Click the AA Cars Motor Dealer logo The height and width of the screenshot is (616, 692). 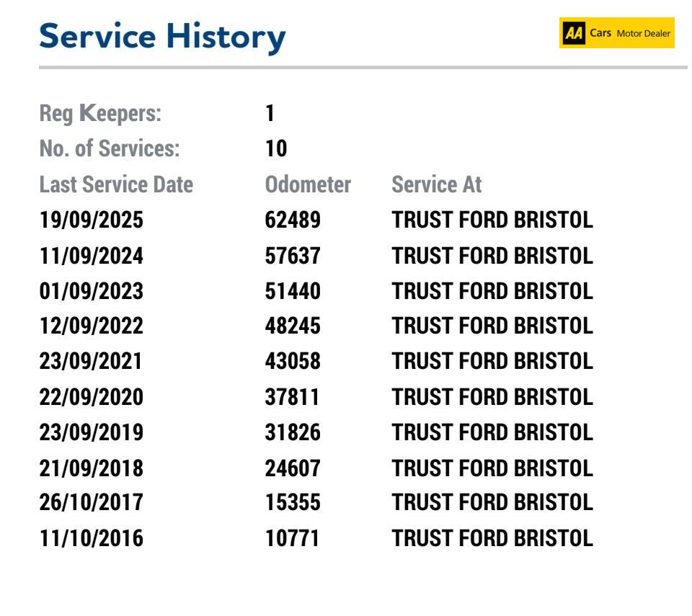(616, 33)
